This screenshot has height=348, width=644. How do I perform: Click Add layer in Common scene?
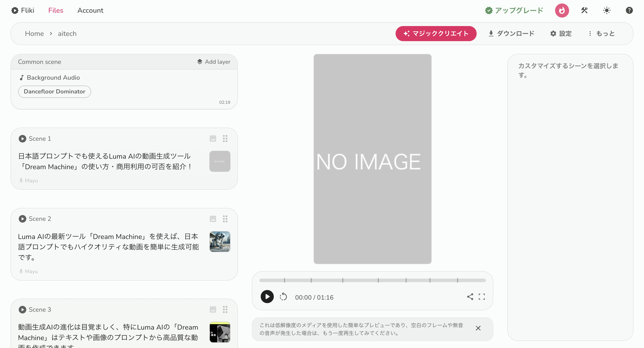pos(214,62)
